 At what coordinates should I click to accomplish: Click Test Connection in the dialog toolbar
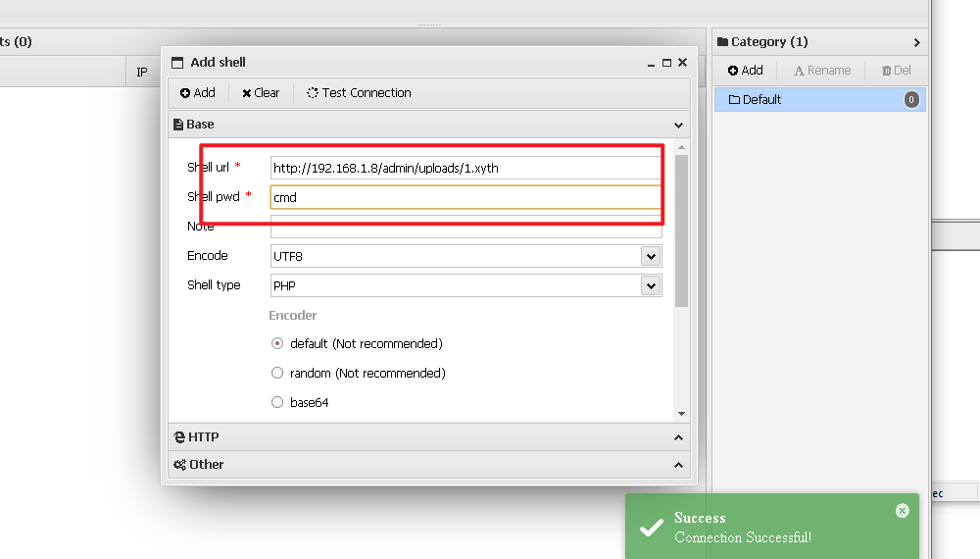coord(359,93)
